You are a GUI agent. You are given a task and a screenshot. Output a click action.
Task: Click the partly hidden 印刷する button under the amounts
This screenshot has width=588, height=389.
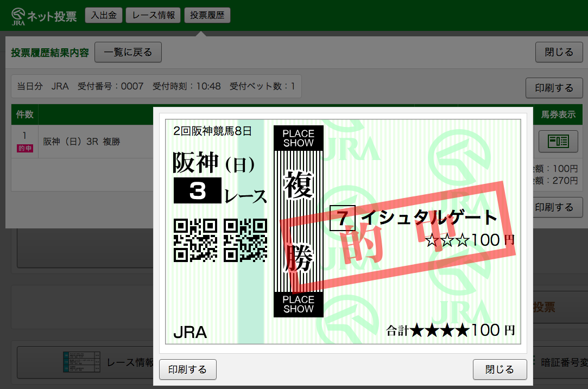558,207
